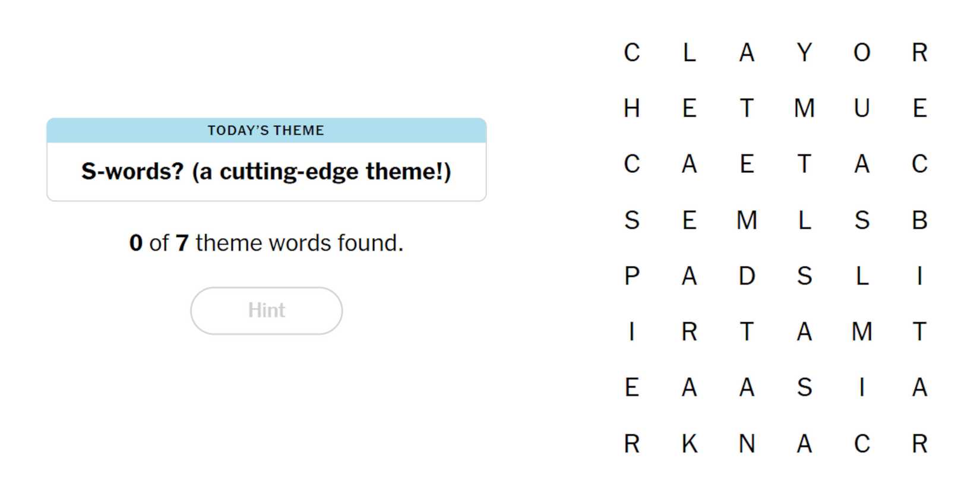Tap the T in the third row

click(x=804, y=165)
